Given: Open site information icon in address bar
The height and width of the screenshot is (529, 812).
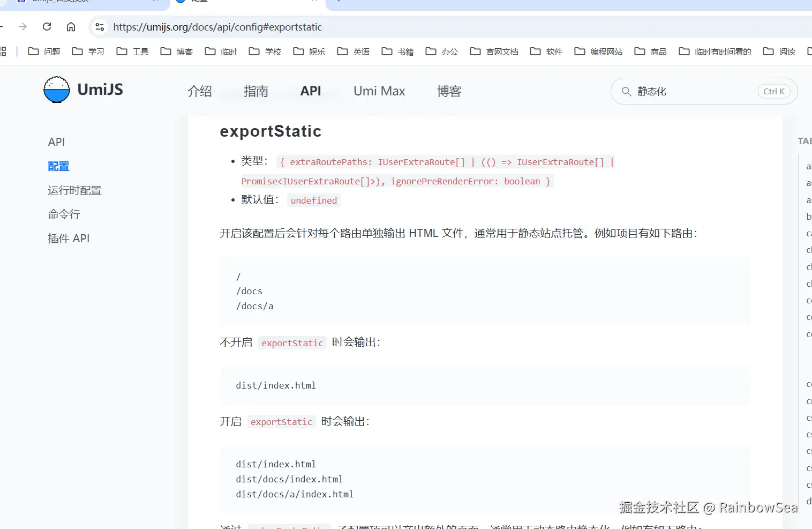Looking at the screenshot, I should [100, 27].
